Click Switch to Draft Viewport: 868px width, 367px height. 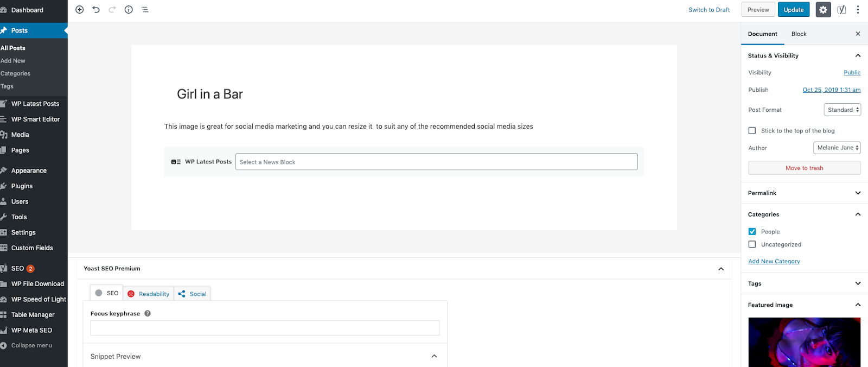(709, 10)
